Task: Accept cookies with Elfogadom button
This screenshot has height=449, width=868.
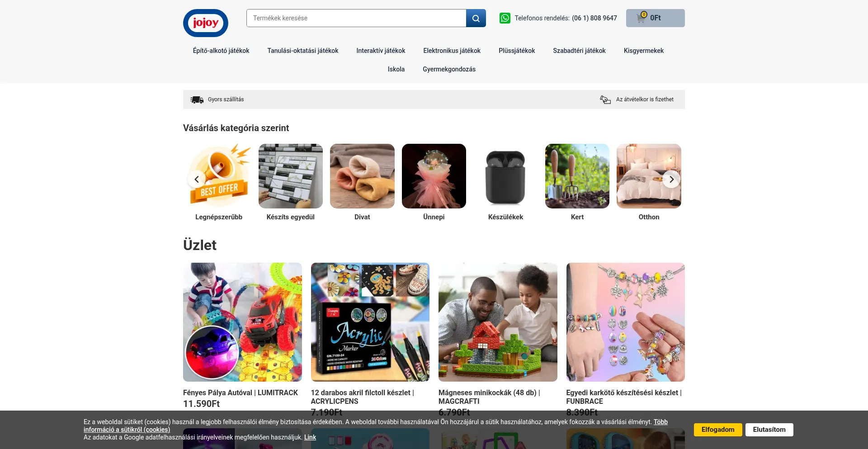Action: pyautogui.click(x=718, y=430)
